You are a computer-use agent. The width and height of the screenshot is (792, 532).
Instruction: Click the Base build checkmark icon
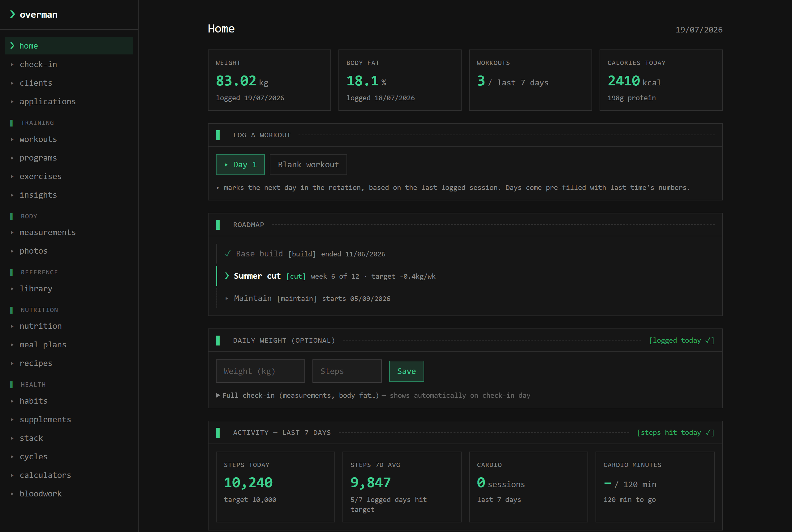coord(228,254)
